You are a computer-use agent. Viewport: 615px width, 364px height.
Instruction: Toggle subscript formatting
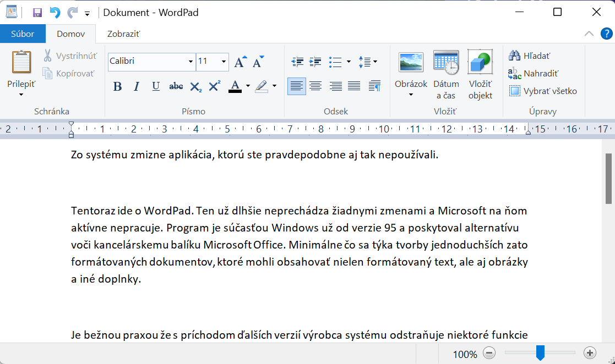[x=195, y=86]
